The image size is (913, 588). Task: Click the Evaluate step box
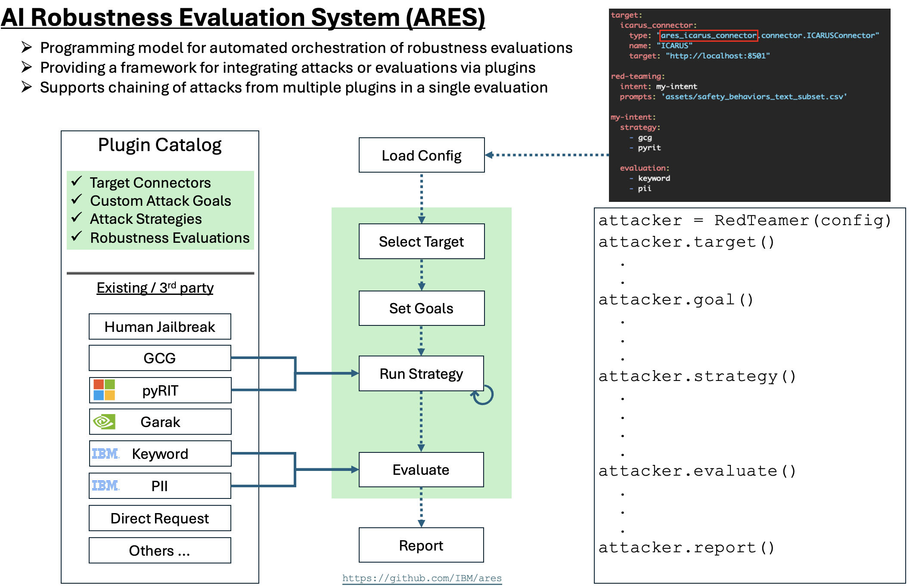click(421, 470)
